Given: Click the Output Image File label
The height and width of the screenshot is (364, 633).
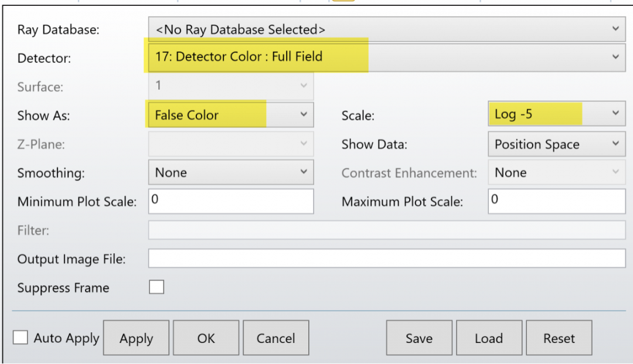Looking at the screenshot, I should (72, 258).
